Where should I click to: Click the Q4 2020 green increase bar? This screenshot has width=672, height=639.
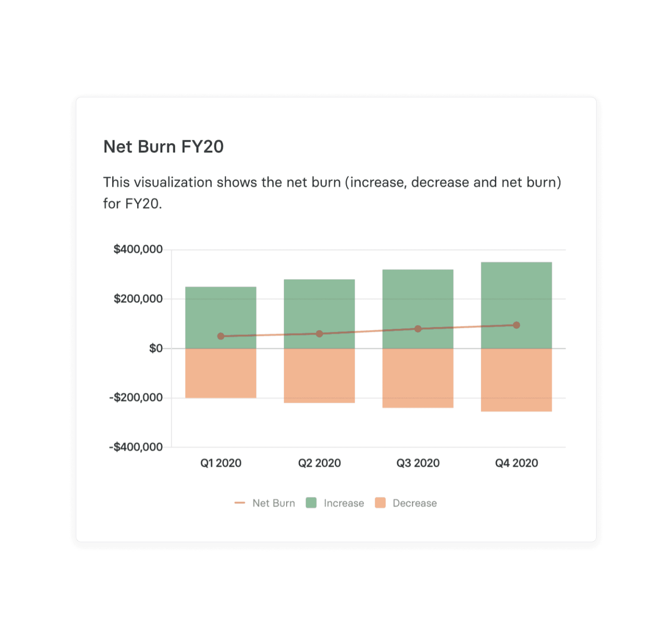pos(516,305)
